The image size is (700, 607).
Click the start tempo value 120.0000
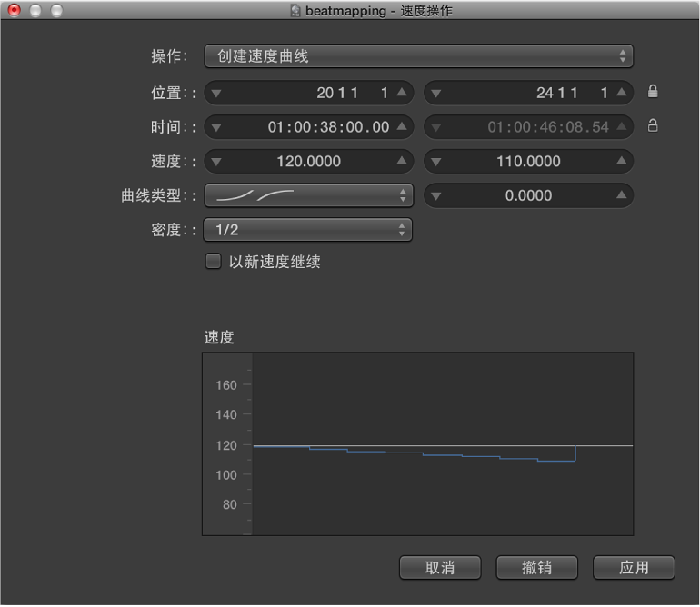tap(308, 161)
